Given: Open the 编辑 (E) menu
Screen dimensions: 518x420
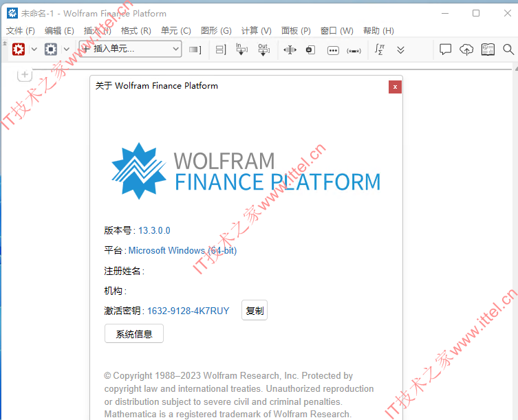Looking at the screenshot, I should point(59,31).
